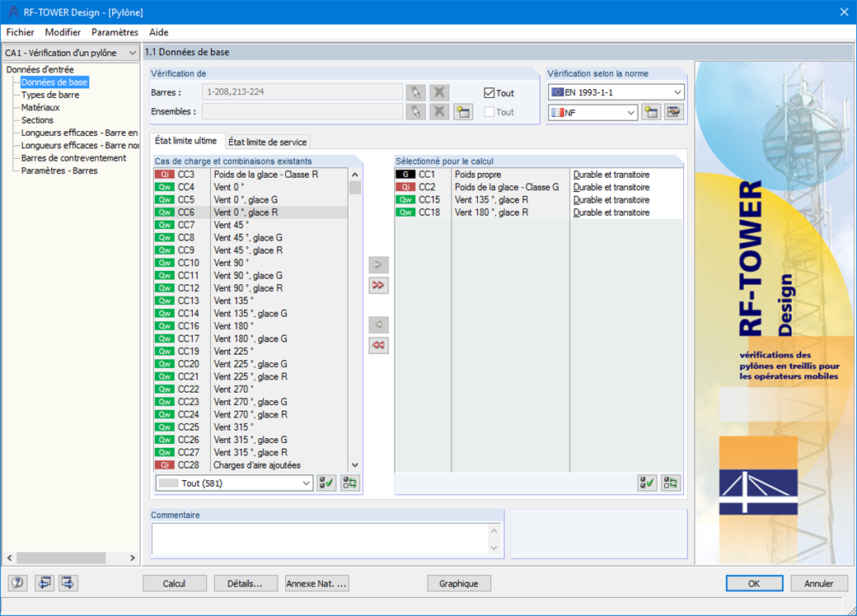Image resolution: width=857 pixels, height=616 pixels.
Task: Select the CC2 Poids de la glace - Classe G row
Action: tap(538, 187)
